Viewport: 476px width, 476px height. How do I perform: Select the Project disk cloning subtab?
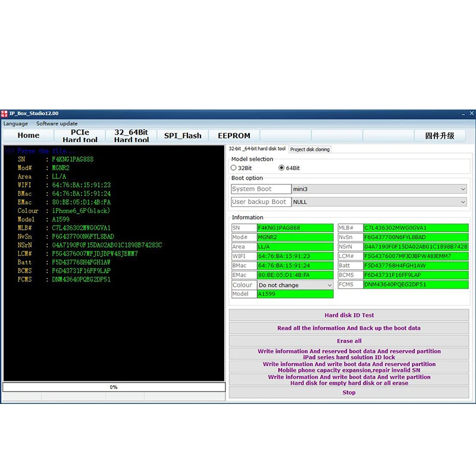click(x=309, y=149)
